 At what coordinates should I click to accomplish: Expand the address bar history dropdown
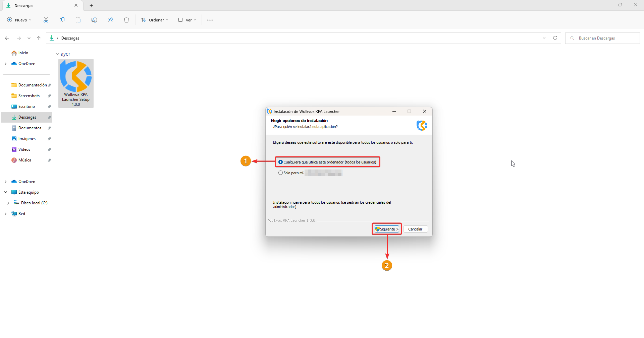(x=544, y=38)
